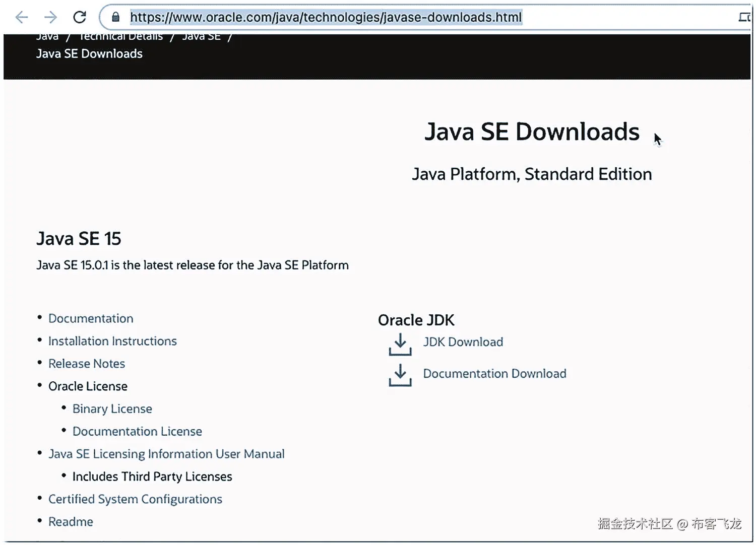Reload the current page
This screenshot has width=756, height=545.
tap(80, 18)
